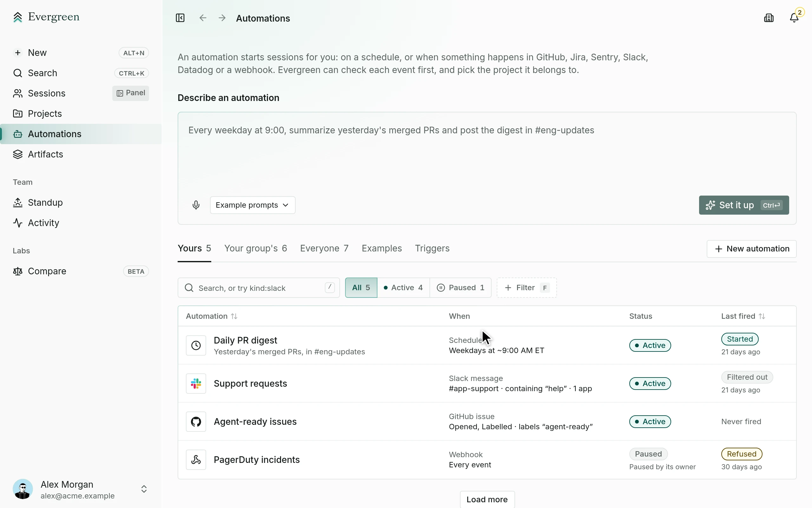Viewport: 812px width, 508px height.
Task: Open Activity under Team
Action: 81,223
